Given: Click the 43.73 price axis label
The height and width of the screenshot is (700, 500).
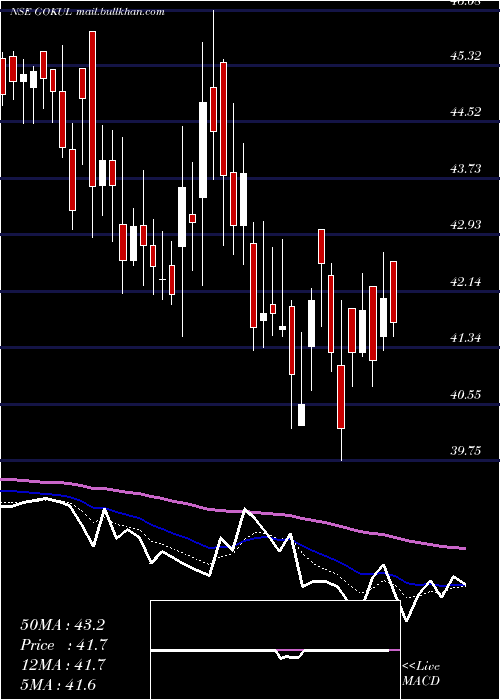Looking at the screenshot, I should (466, 168).
